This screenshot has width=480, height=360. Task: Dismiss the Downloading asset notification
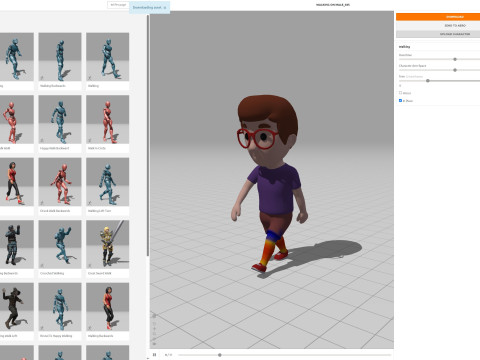(165, 7)
